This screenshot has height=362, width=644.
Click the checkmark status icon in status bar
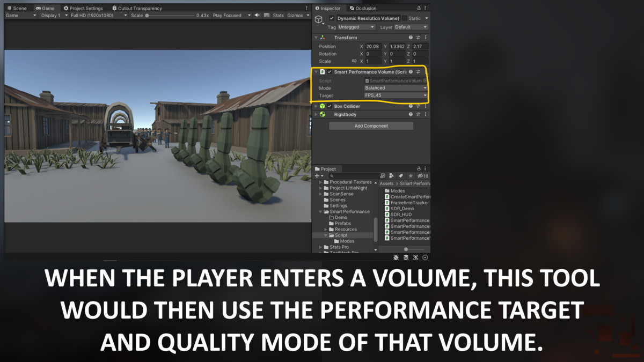point(425,257)
